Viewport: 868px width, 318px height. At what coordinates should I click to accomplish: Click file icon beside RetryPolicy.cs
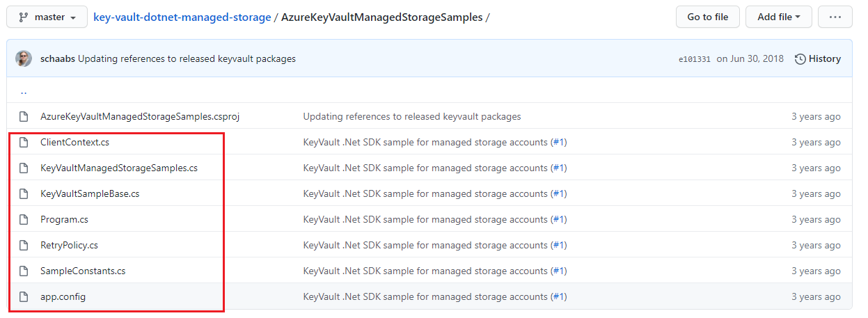click(x=24, y=246)
